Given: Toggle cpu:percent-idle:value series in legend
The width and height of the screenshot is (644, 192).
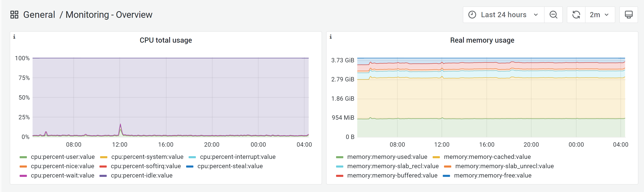Looking at the screenshot, I should tap(141, 175).
